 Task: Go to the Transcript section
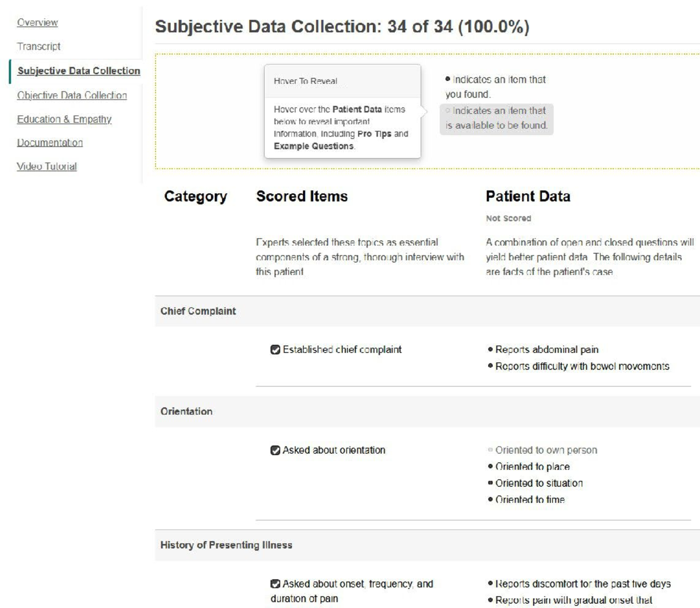pyautogui.click(x=38, y=47)
